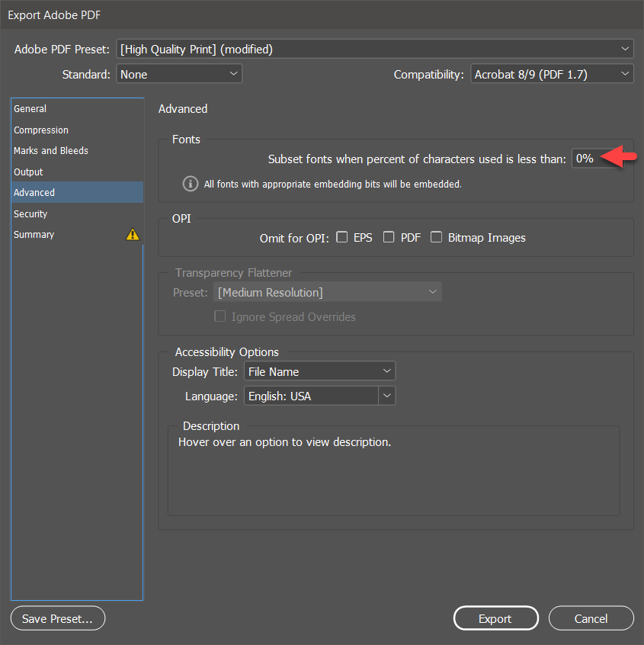Viewport: 644px width, 645px height.
Task: Toggle Ignore Spread Overrides checkbox
Action: 220,316
